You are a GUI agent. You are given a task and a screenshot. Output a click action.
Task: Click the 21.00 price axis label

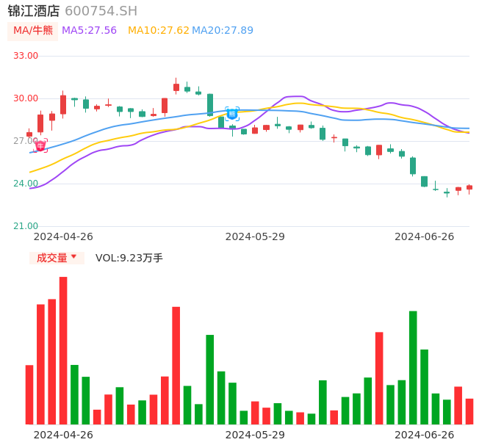click(26, 226)
